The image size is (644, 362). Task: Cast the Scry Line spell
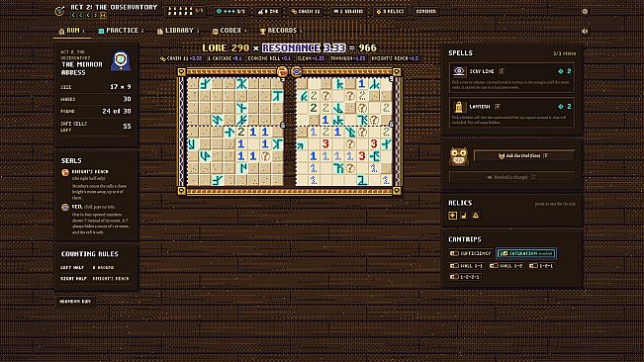[x=511, y=78]
